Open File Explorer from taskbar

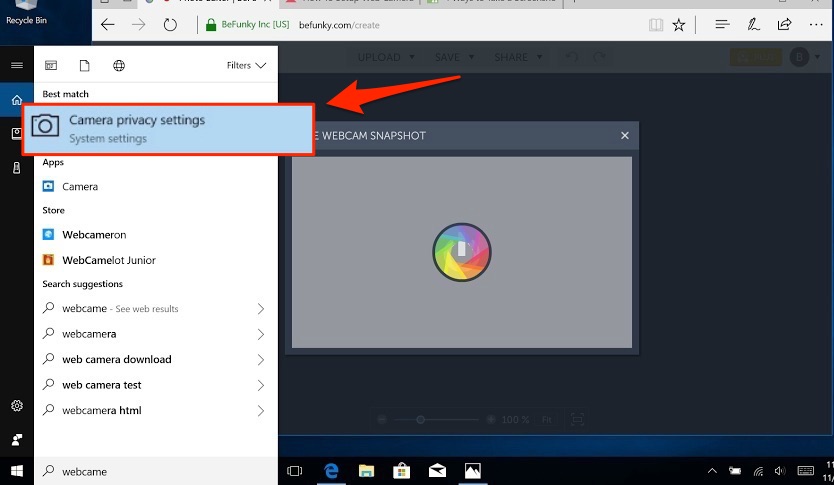click(x=366, y=471)
